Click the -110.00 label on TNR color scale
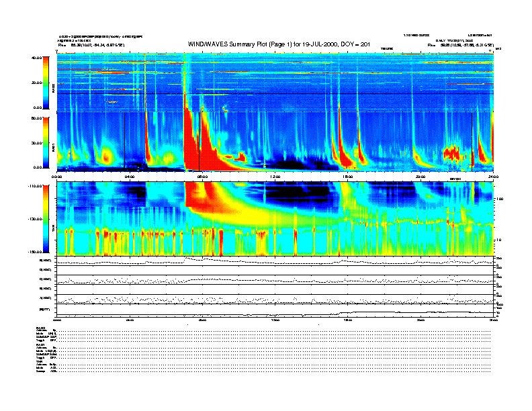This screenshot has width=532, height=411. pyautogui.click(x=36, y=186)
